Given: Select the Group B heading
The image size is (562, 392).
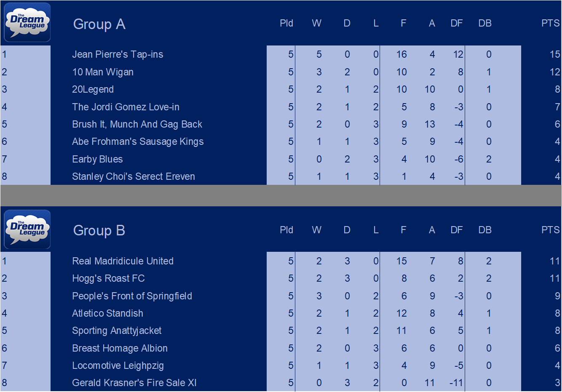Looking at the screenshot, I should click(99, 230).
